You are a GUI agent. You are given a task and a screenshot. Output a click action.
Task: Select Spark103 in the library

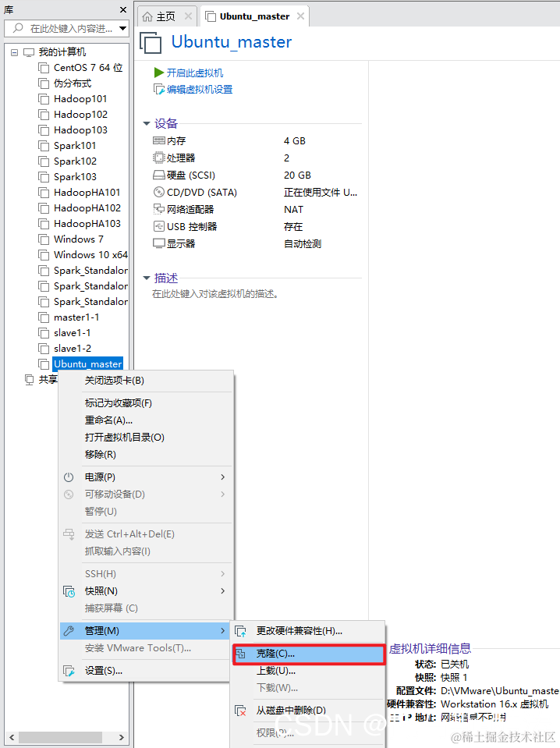point(75,177)
